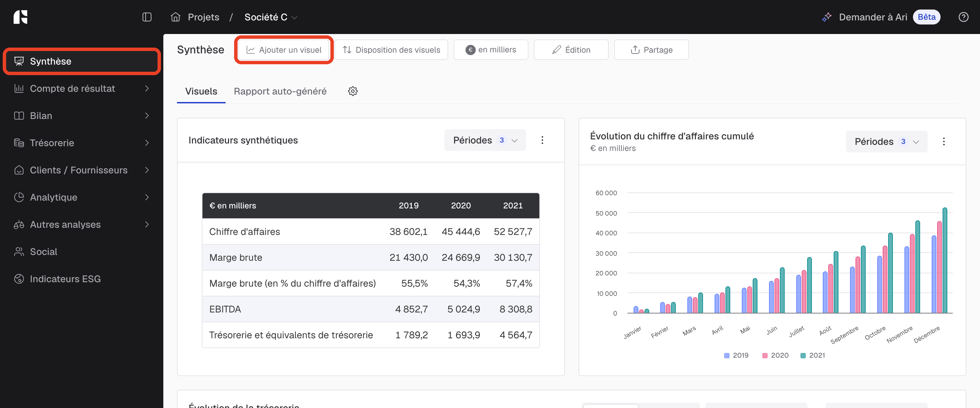Click the 2019 Chiffre d'affaires value 38 602,1
980x408 pixels.
point(408,232)
